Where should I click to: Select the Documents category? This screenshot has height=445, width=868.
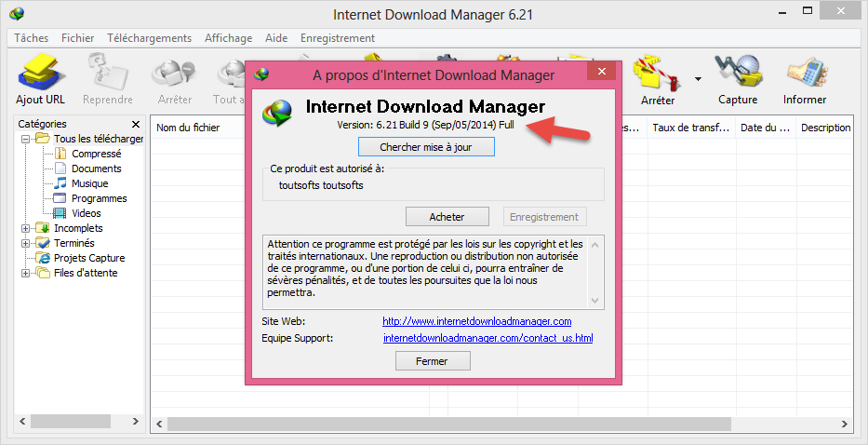click(97, 169)
